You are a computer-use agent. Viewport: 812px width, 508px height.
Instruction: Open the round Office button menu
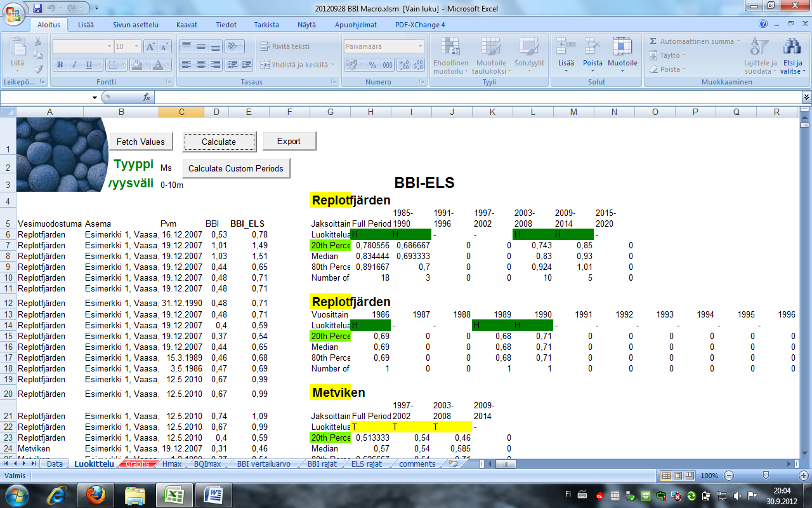coord(14,13)
